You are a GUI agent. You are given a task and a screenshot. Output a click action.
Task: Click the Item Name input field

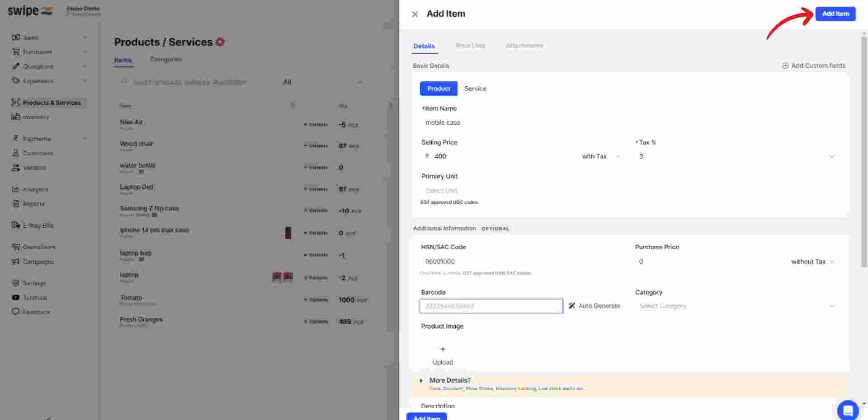coord(628,122)
